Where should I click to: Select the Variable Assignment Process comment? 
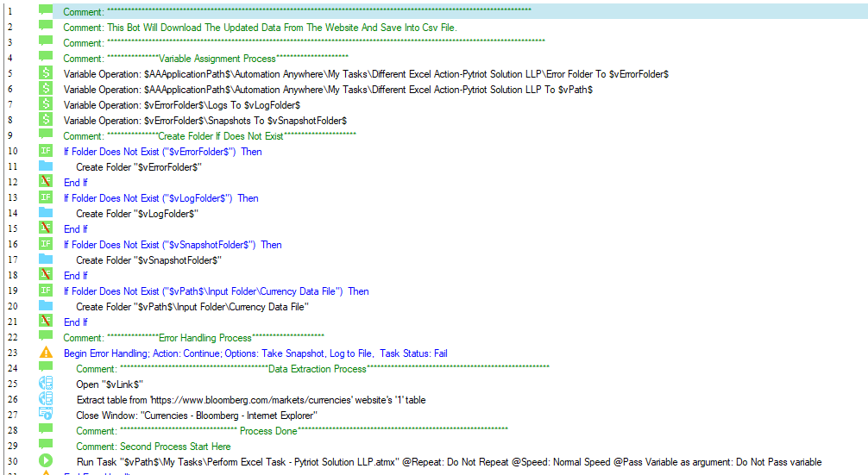[205, 59]
